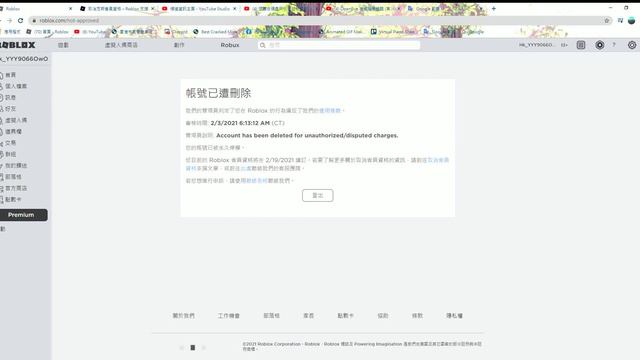Screen dimensions: 640x360
Task: Open the Roblox notifications list icon in header
Action: (x=581, y=45)
